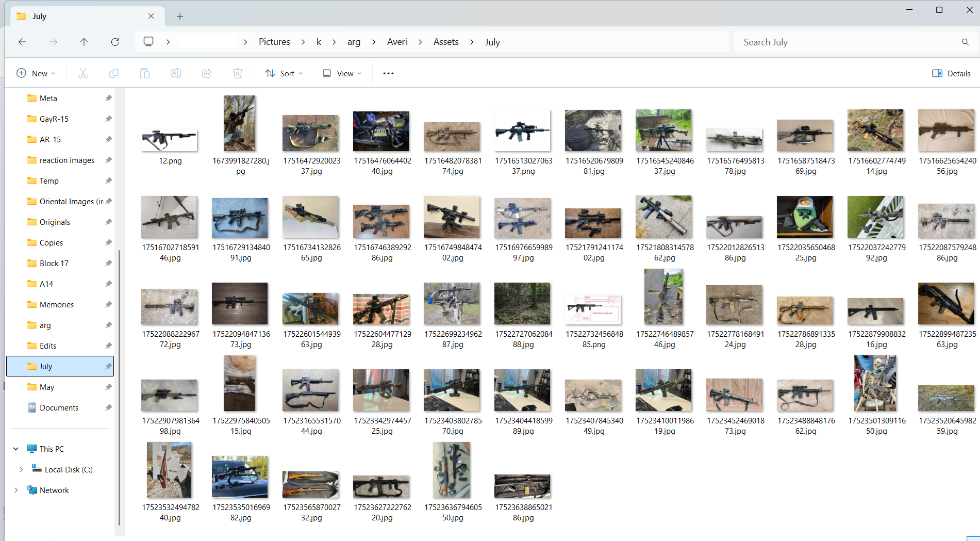The height and width of the screenshot is (541, 980).
Task: Toggle the Details pane button
Action: tap(951, 73)
